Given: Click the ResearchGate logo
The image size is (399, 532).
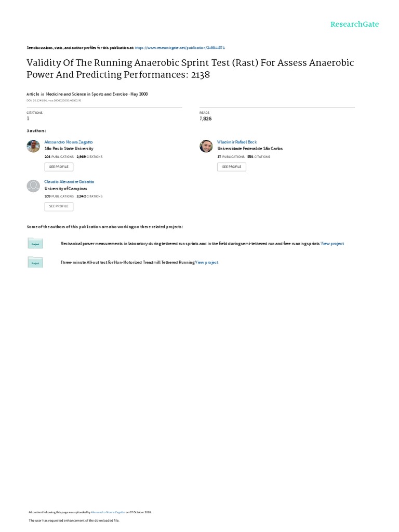Looking at the screenshot, I should 354,24.
